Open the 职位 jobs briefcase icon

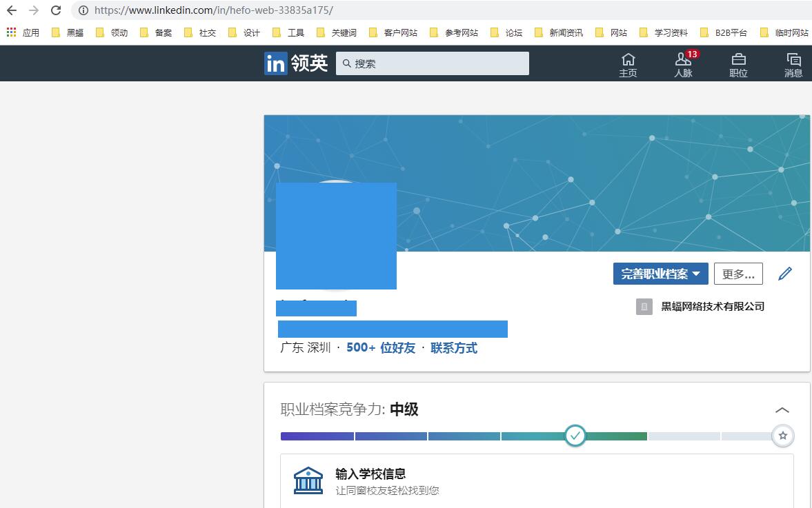click(738, 63)
